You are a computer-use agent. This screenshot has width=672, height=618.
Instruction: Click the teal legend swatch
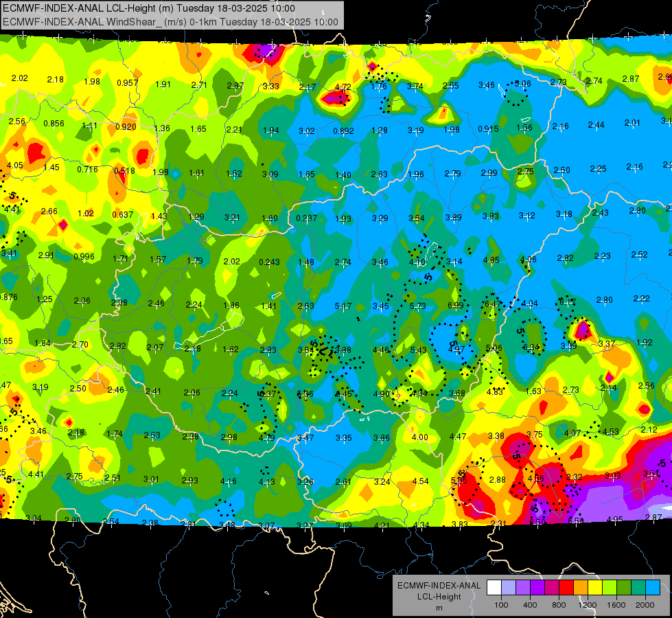[x=638, y=587]
